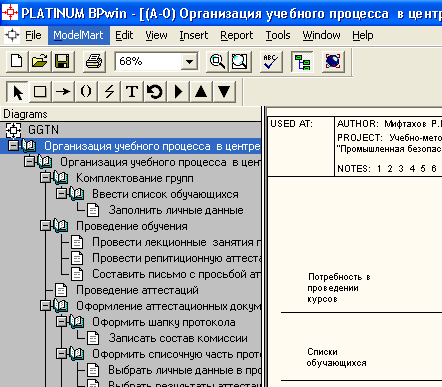This screenshot has width=442, height=387.
Task: Create a new model with New icon
Action: coord(17,61)
